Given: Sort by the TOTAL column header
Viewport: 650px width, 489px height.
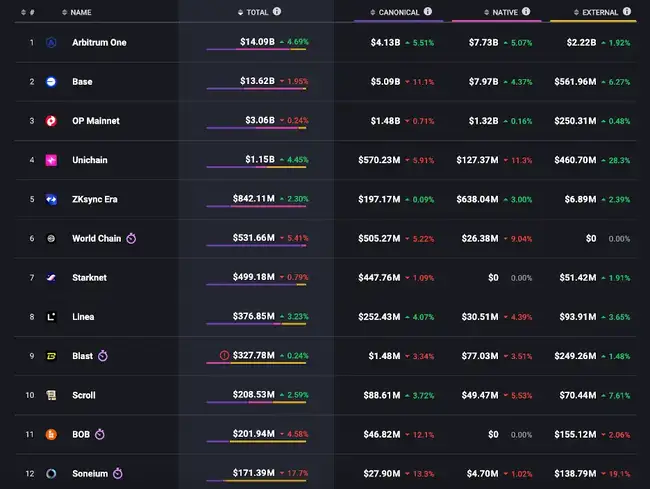Looking at the screenshot, I should pyautogui.click(x=256, y=12).
